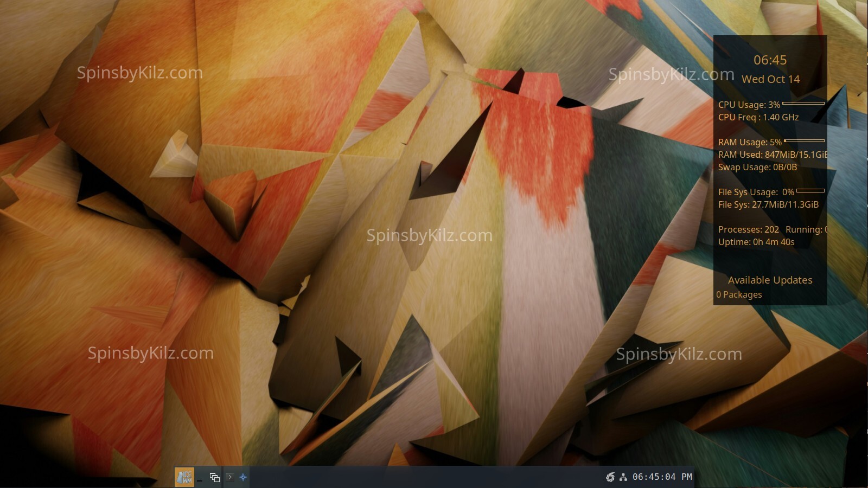Click the taskbar clock showing 06:45:04 PM
This screenshot has height=488, width=868.
click(662, 477)
